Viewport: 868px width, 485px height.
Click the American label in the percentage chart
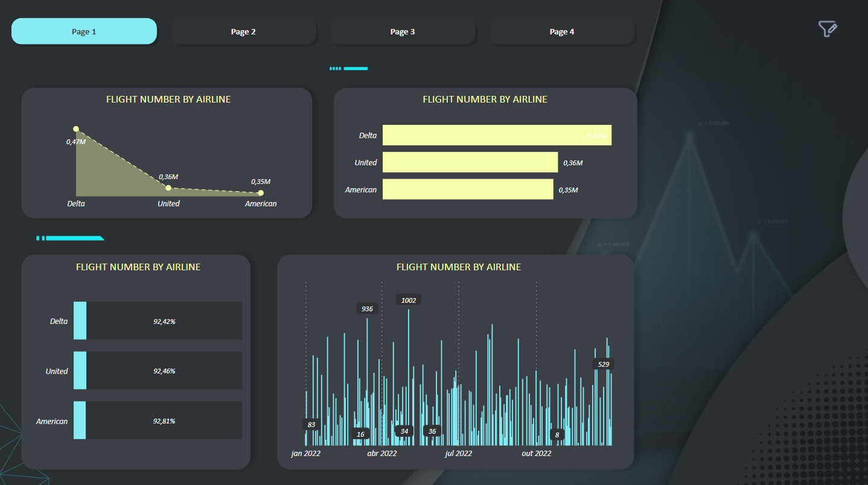coord(52,421)
